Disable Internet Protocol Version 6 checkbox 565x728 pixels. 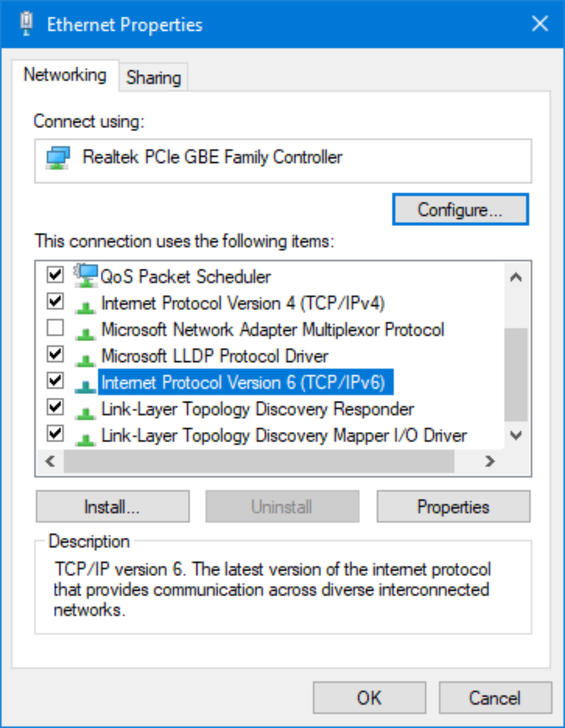click(55, 380)
